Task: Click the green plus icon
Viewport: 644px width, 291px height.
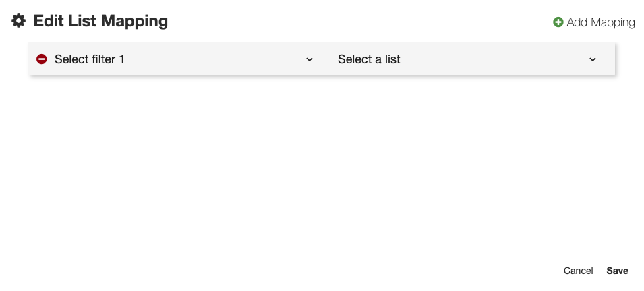Action: [558, 22]
